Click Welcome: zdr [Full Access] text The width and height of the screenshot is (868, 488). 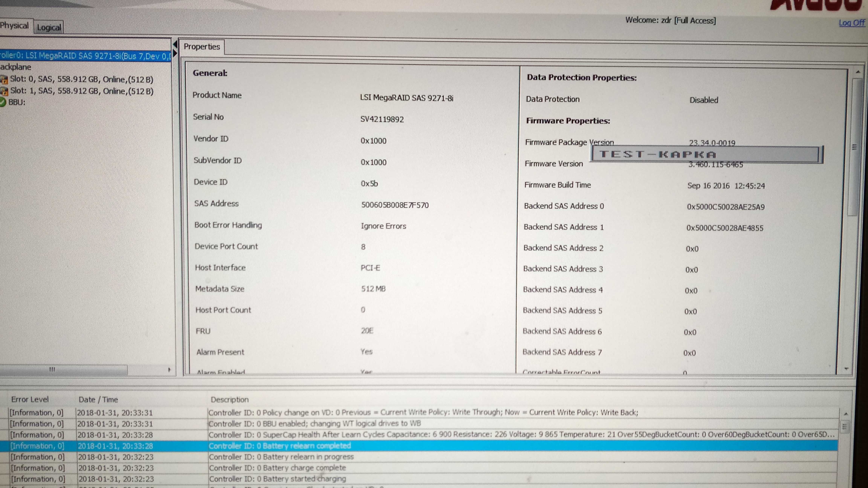[x=671, y=21]
